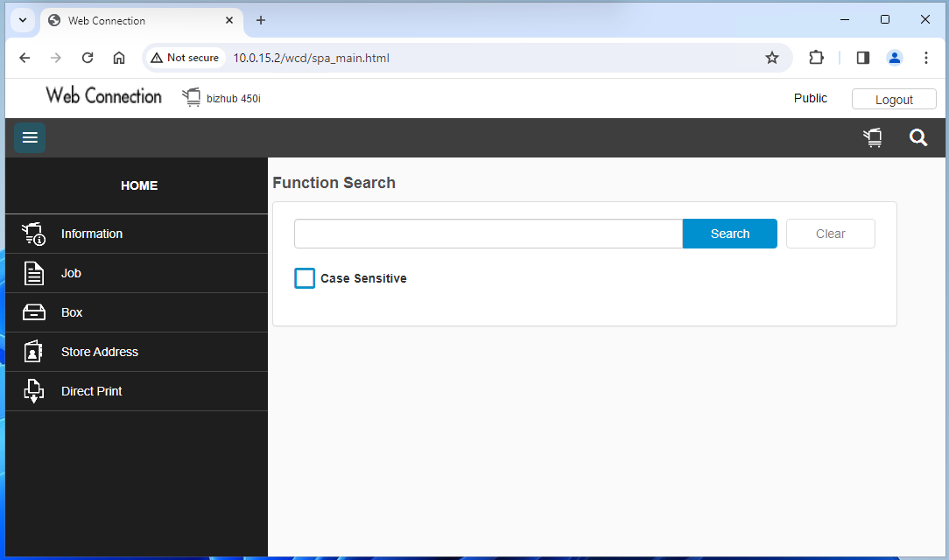
Task: Select the Job document icon
Action: [32, 273]
